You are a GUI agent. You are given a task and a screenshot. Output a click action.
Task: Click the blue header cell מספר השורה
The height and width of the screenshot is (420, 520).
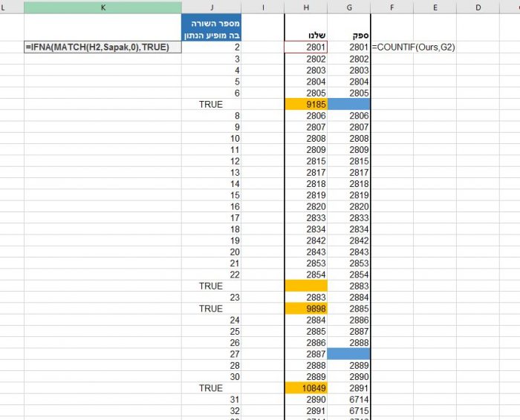pyautogui.click(x=211, y=29)
